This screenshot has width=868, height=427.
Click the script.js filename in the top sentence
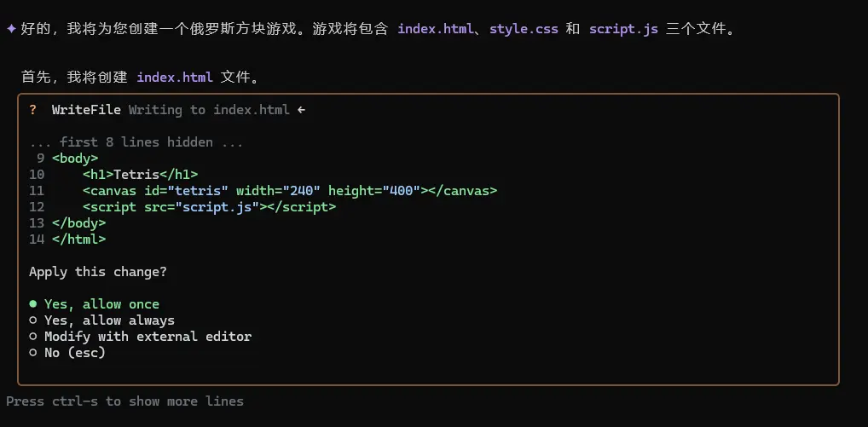(x=623, y=29)
